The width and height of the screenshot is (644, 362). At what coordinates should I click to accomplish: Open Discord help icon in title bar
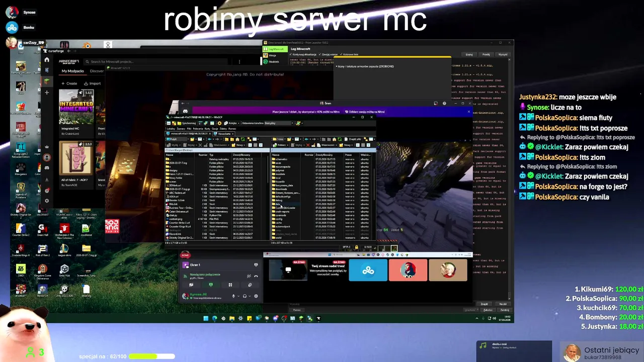coord(444,103)
